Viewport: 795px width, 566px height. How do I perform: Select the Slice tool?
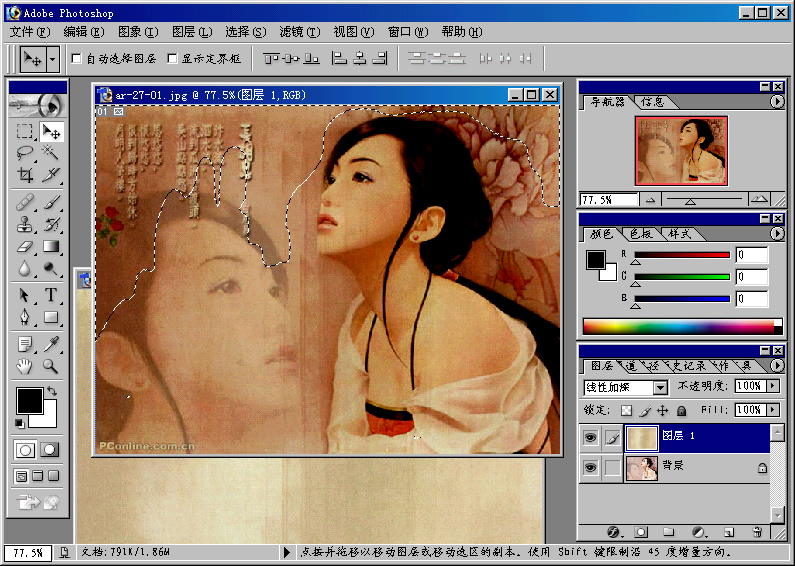pyautogui.click(x=51, y=175)
